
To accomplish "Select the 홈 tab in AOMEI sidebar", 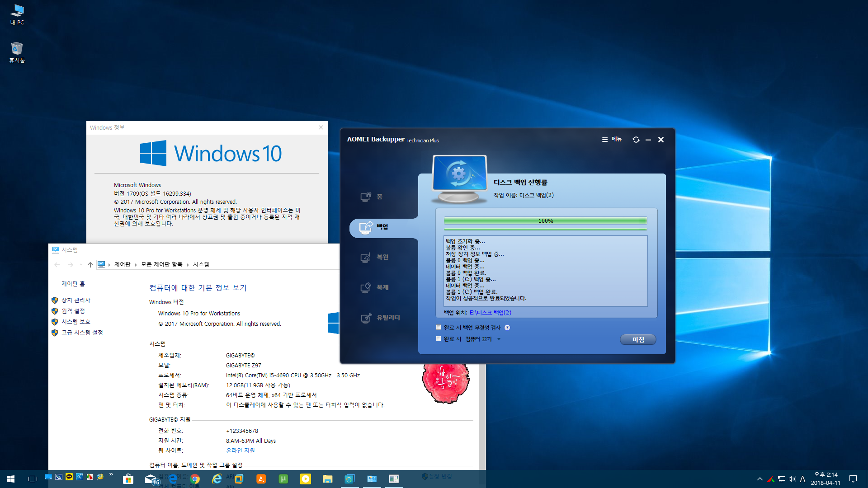I will pyautogui.click(x=373, y=197).
